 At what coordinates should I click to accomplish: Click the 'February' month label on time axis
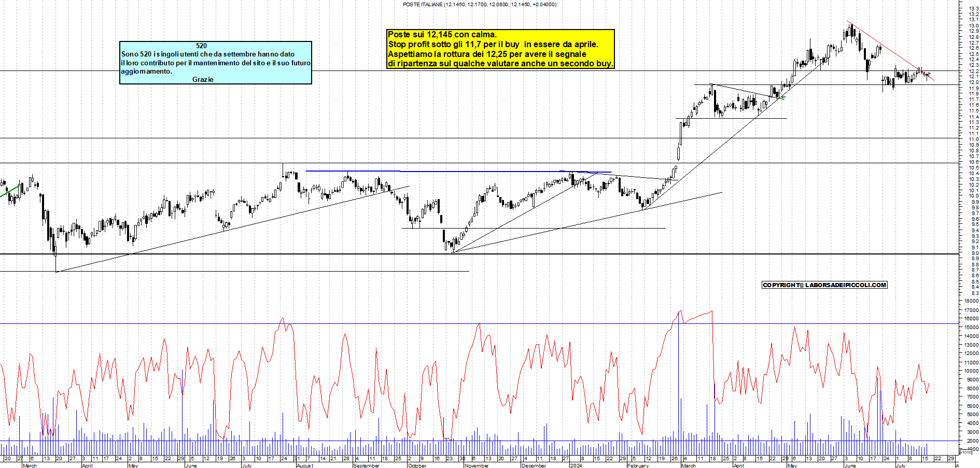638,465
